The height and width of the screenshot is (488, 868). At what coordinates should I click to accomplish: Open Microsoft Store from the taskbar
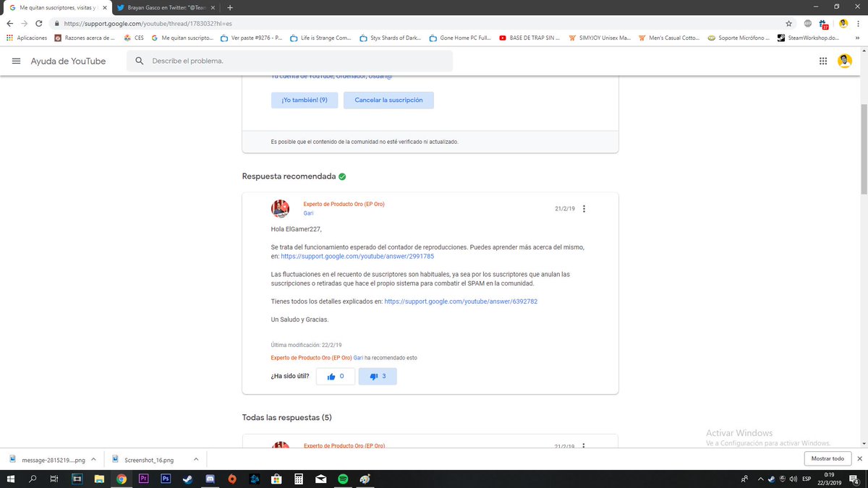pyautogui.click(x=276, y=479)
